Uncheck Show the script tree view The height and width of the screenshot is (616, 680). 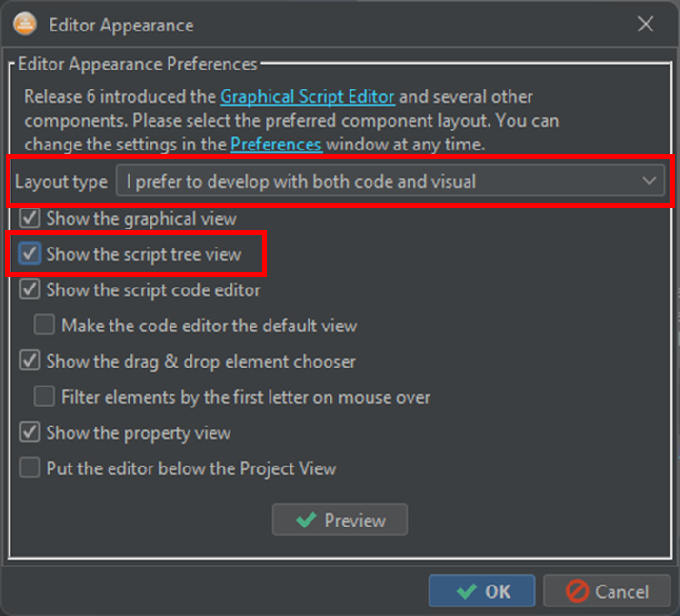tap(30, 254)
